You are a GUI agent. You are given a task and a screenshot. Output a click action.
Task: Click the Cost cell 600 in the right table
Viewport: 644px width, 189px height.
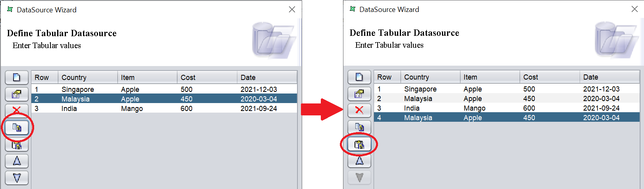pyautogui.click(x=529, y=108)
